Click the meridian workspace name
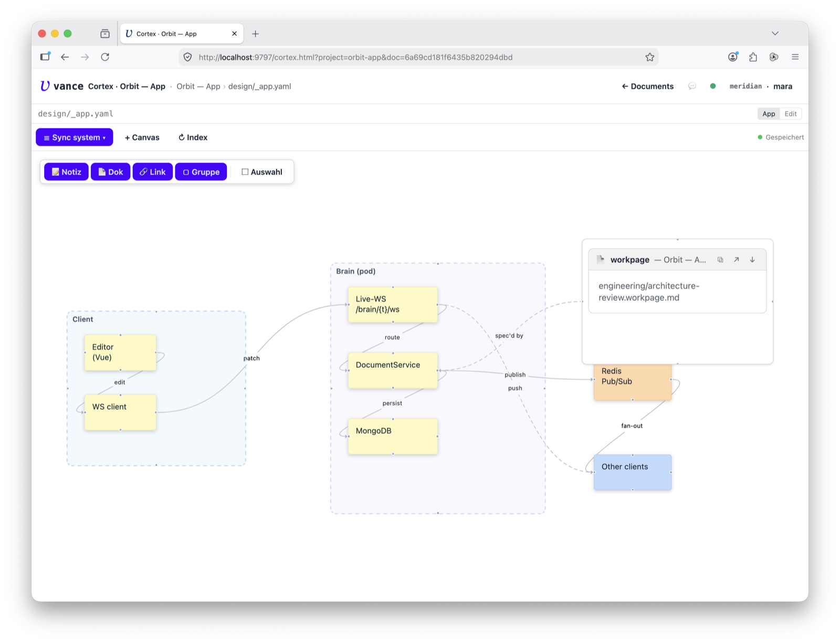 (x=745, y=86)
